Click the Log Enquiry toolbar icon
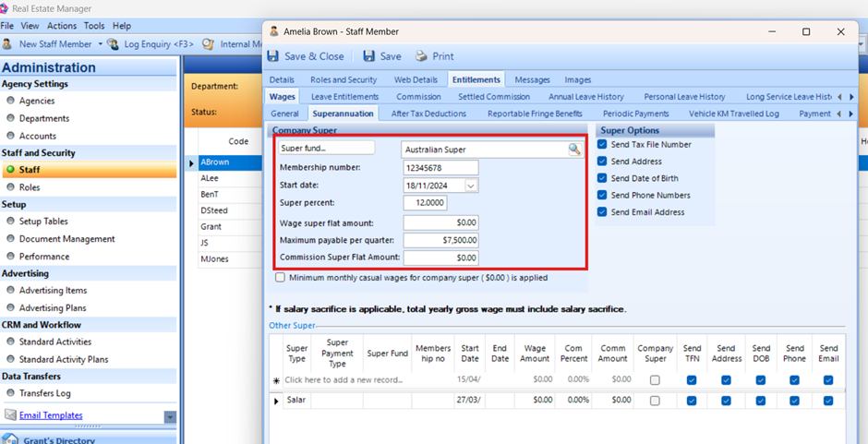The width and height of the screenshot is (868, 444). [x=114, y=44]
